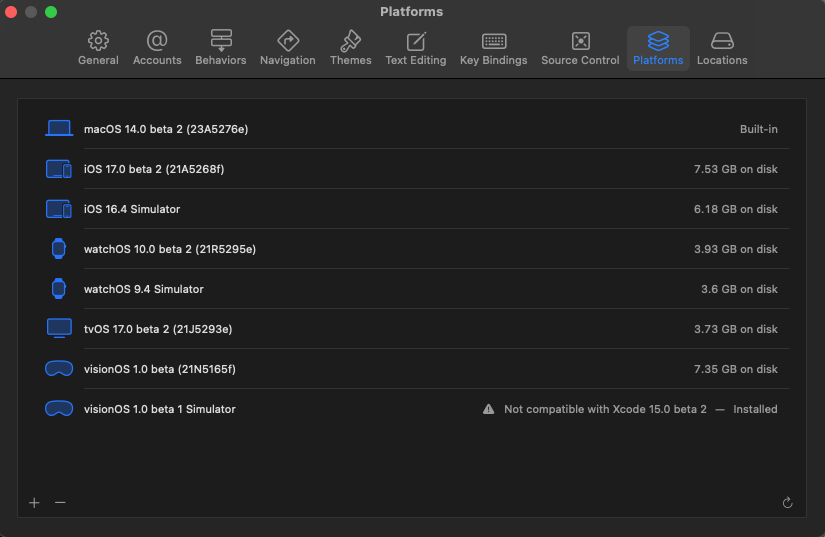The width and height of the screenshot is (825, 537).
Task: Open the General settings tab
Action: pos(98,48)
